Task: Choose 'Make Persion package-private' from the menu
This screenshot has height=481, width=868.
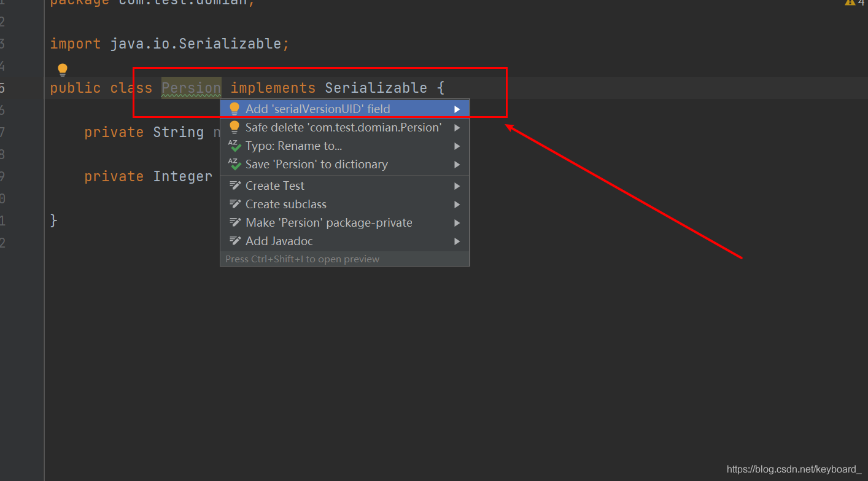Action: click(328, 222)
